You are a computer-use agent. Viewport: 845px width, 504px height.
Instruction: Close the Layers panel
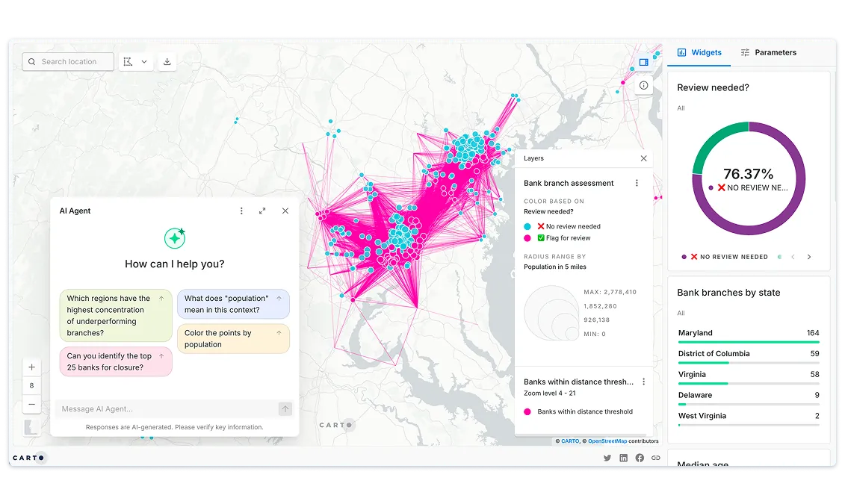pyautogui.click(x=643, y=158)
